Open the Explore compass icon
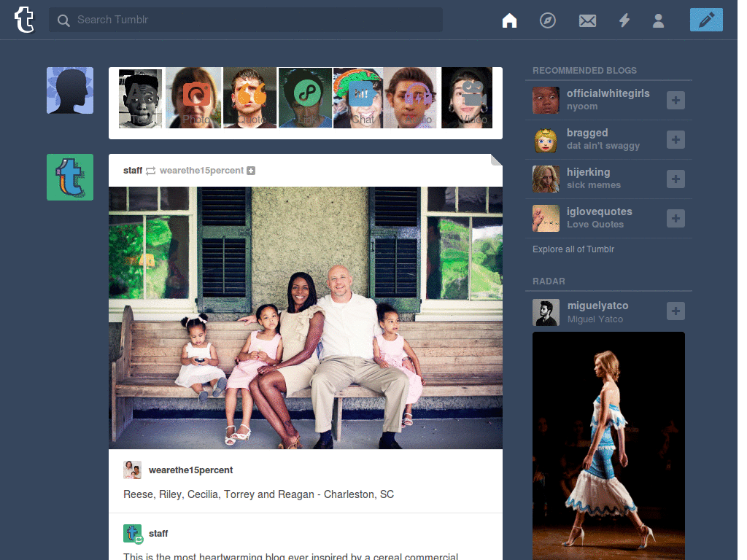This screenshot has height=560, width=747. [x=547, y=20]
